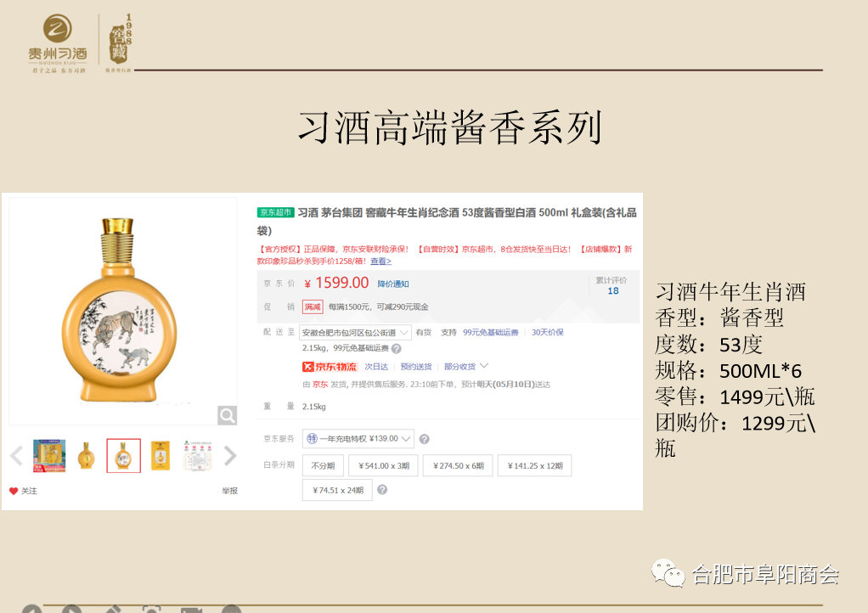Click the green 京东超市 tag
Viewport: 868px width, 613px height.
pos(276,212)
